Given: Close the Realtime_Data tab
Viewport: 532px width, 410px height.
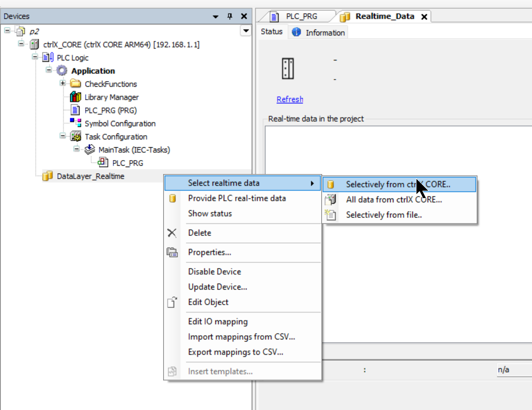Looking at the screenshot, I should pos(424,17).
